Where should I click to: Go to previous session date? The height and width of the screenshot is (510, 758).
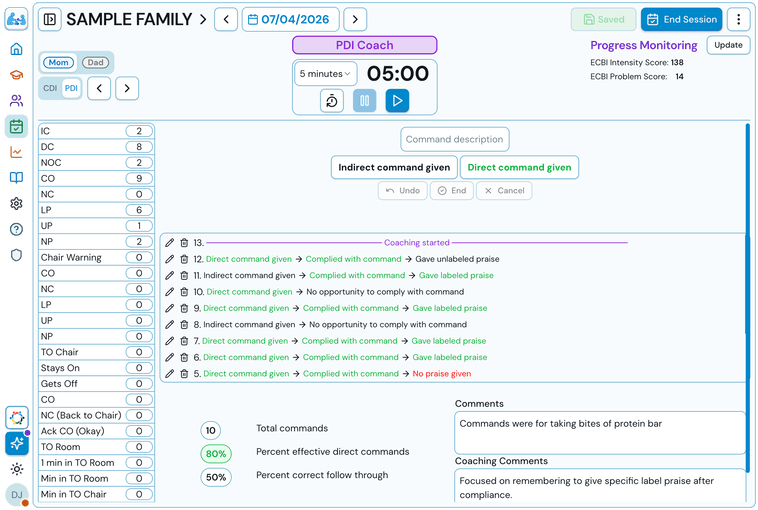click(x=226, y=19)
